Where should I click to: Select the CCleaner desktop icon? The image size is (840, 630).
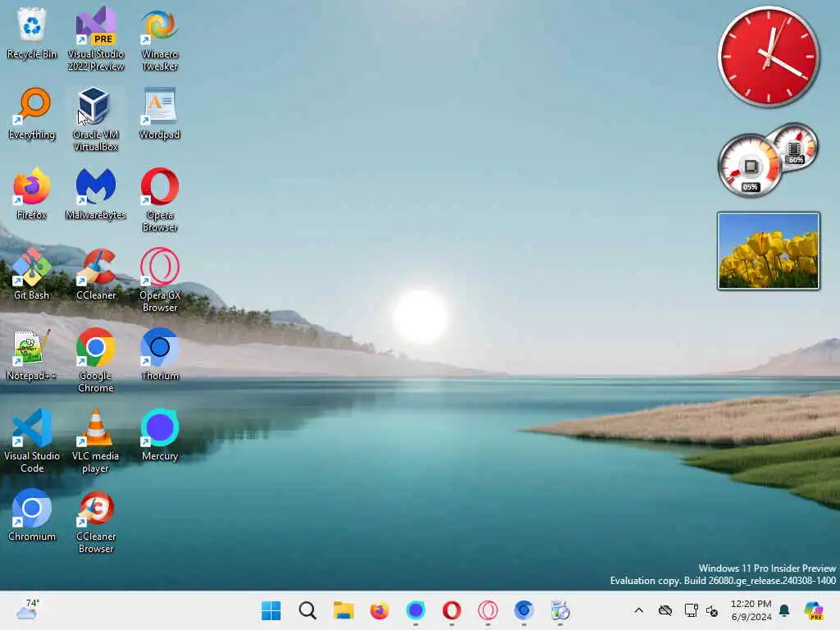click(96, 274)
